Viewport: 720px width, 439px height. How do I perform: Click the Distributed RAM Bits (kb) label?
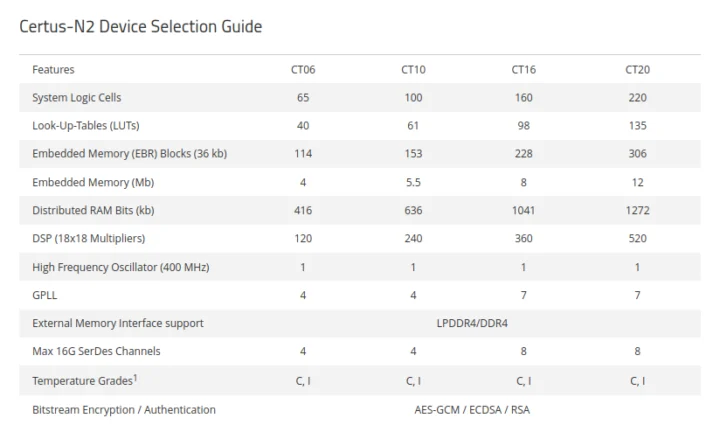coord(93,211)
